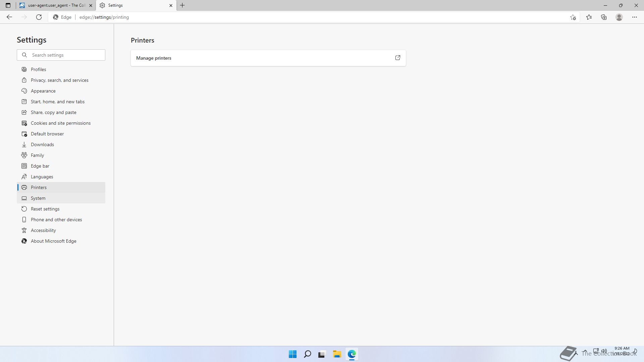Screen dimensions: 644x362
Task: Click the address bar URL
Action: (x=104, y=17)
